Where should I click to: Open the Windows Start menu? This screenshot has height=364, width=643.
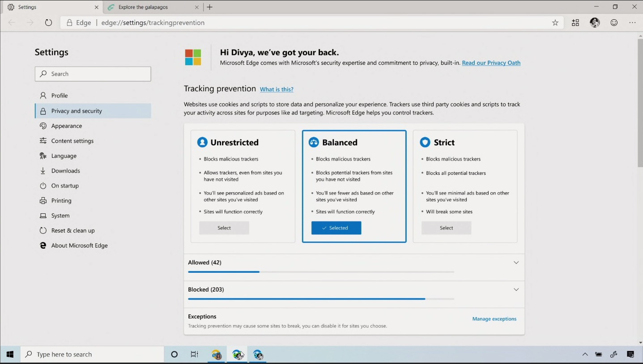[10, 355]
